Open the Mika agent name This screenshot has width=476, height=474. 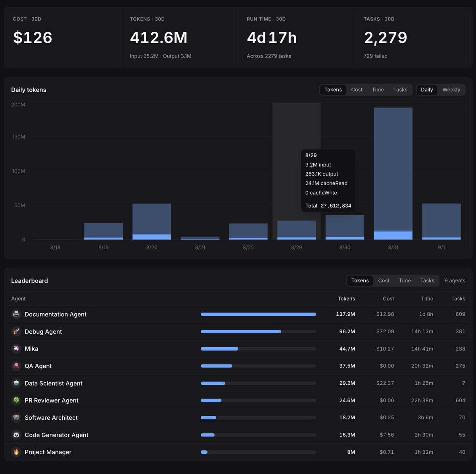point(31,349)
